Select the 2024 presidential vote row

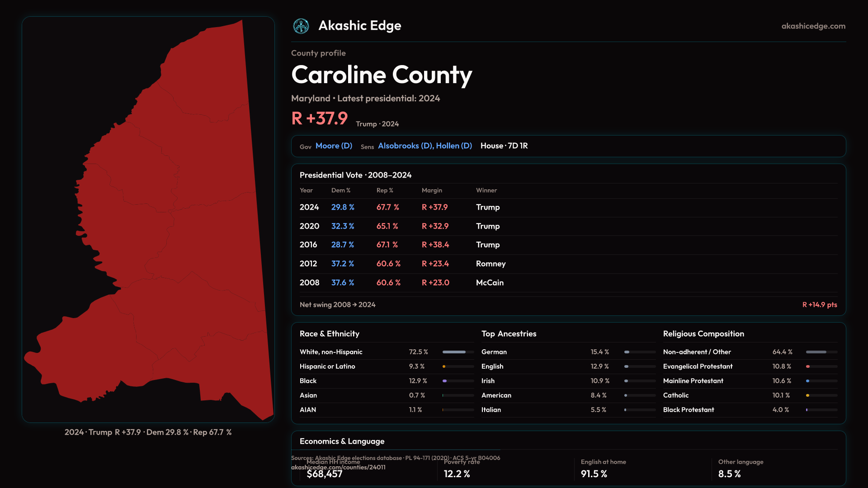pyautogui.click(x=309, y=207)
